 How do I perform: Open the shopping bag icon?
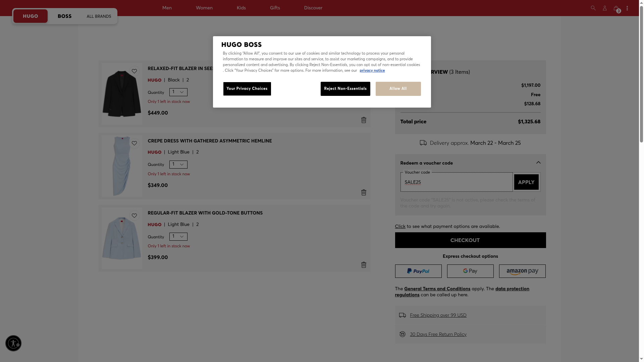click(x=616, y=8)
